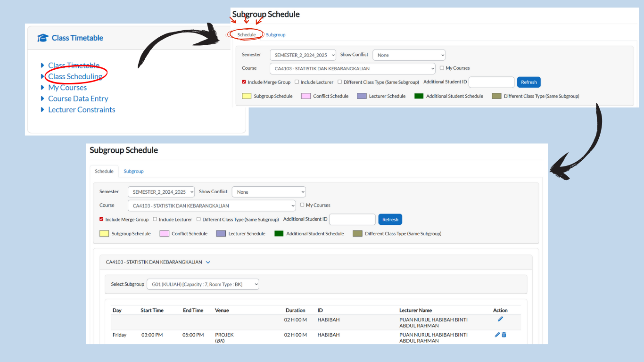644x362 pixels.
Task: Enable Include Lecturer checkbox in the lower panel
Action: click(155, 219)
